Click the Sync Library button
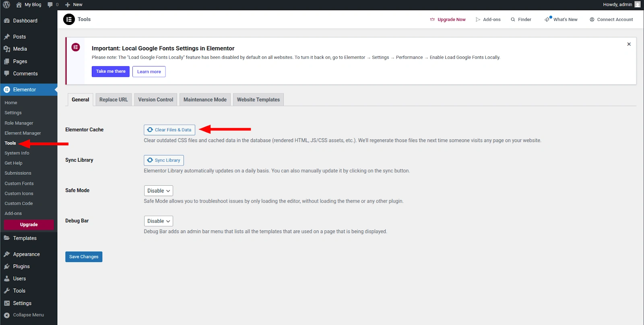 point(164,160)
